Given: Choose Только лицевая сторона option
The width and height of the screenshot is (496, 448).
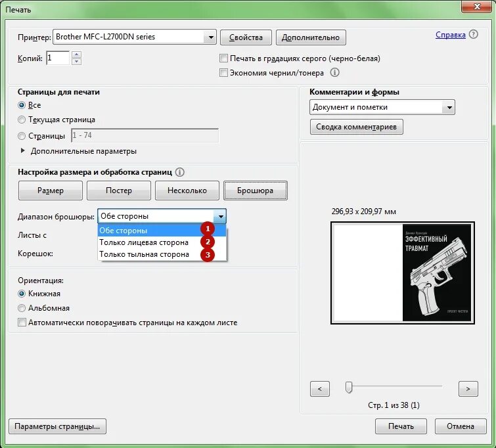Looking at the screenshot, I should 162,242.
